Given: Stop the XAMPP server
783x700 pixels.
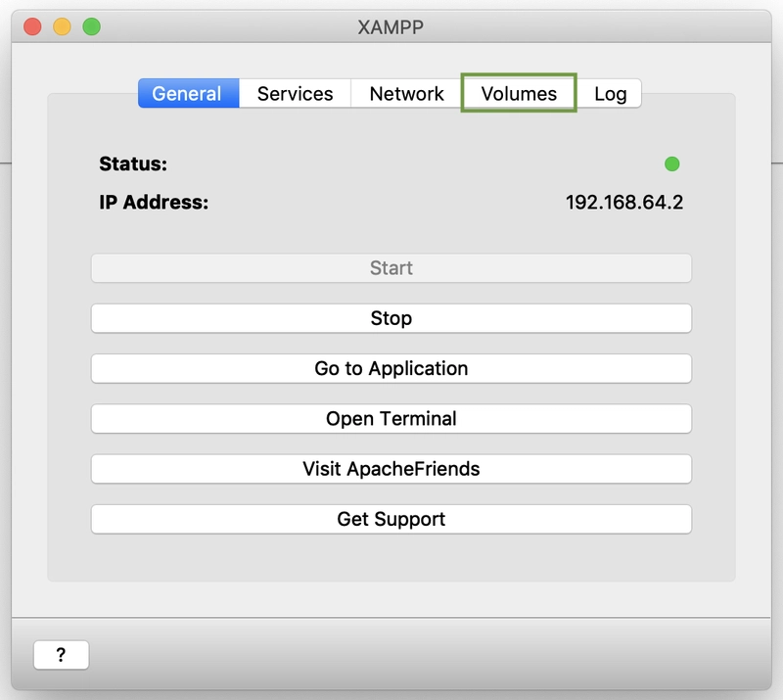Looking at the screenshot, I should (x=391, y=318).
